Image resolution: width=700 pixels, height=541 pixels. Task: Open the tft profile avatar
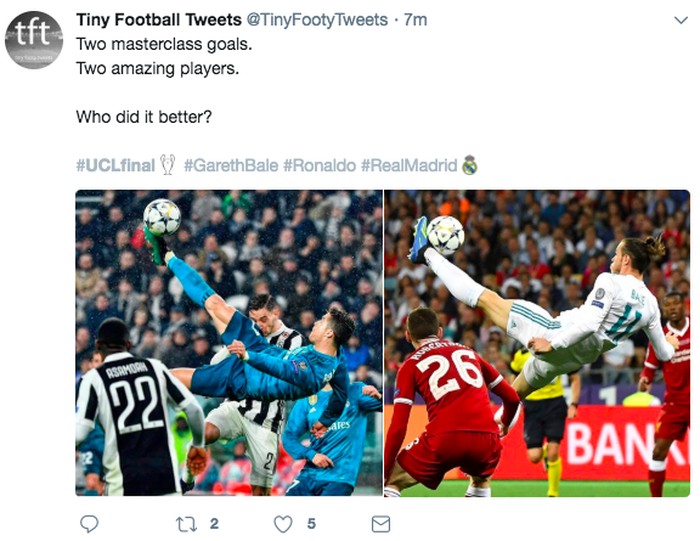click(x=34, y=40)
